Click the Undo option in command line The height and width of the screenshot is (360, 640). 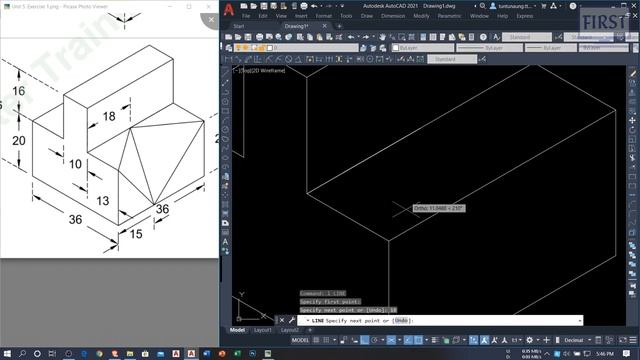point(402,320)
